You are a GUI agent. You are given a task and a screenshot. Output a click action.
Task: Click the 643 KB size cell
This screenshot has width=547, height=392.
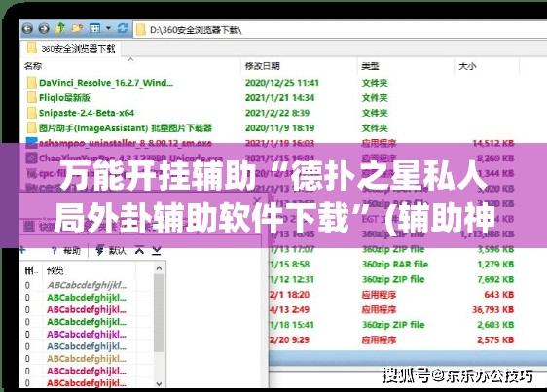tap(499, 295)
